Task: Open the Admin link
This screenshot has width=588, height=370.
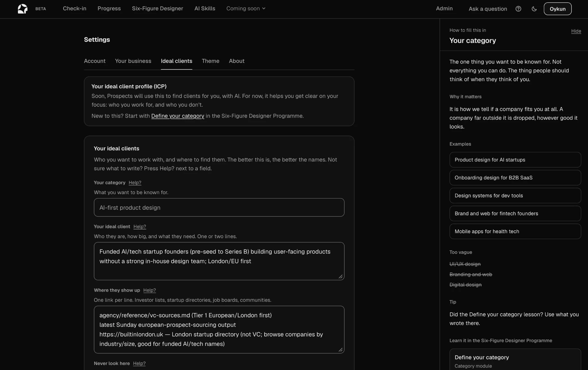Action: click(x=444, y=9)
